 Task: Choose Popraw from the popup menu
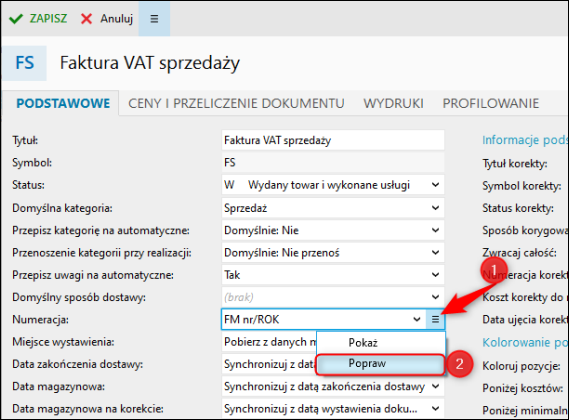point(380,364)
